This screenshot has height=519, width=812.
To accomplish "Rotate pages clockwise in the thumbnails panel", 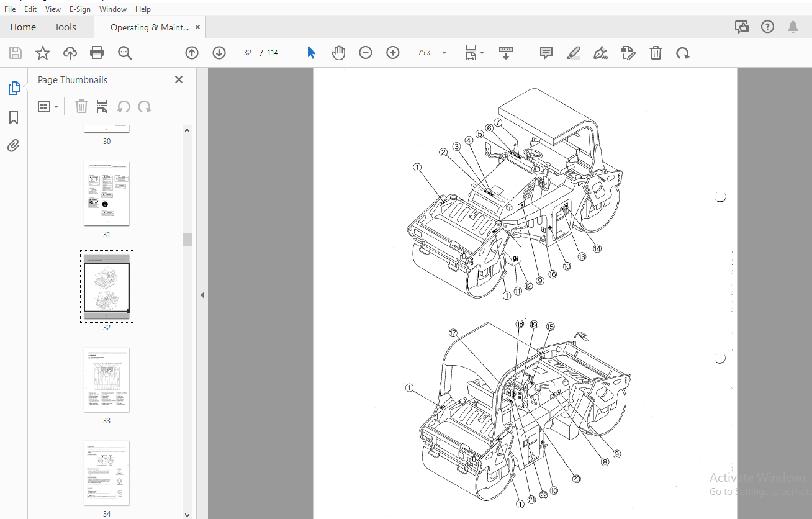I will (x=145, y=107).
